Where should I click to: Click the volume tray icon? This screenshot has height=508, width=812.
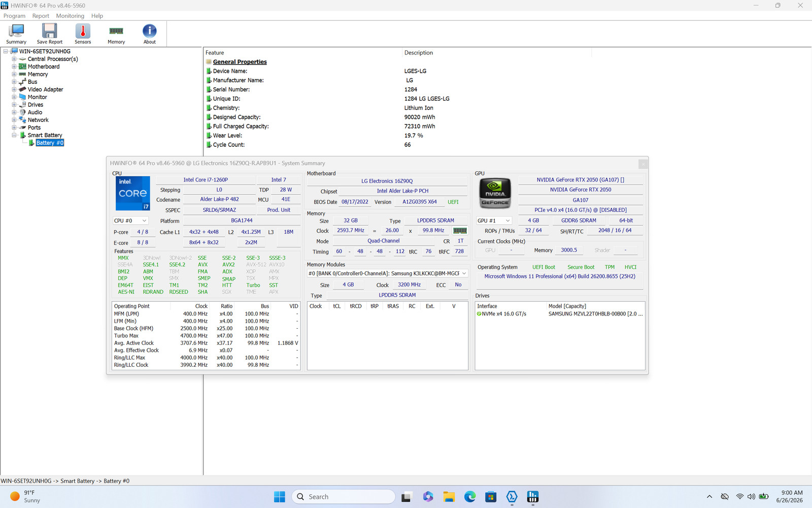pyautogui.click(x=751, y=497)
